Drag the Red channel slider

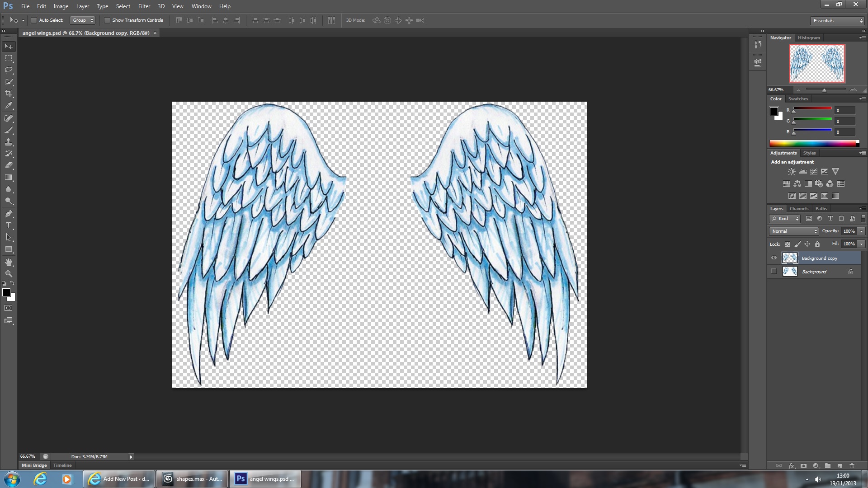(x=793, y=112)
